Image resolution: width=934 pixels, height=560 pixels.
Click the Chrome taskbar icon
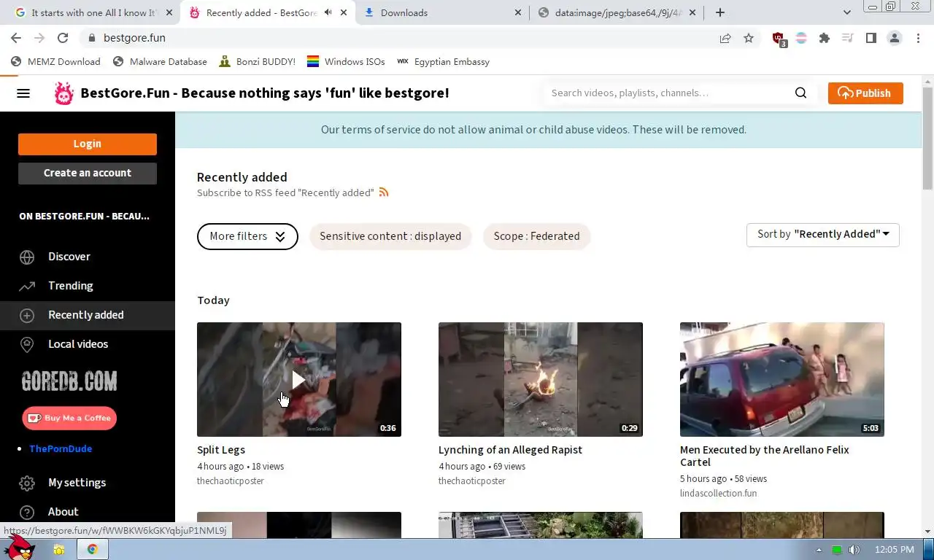point(93,549)
